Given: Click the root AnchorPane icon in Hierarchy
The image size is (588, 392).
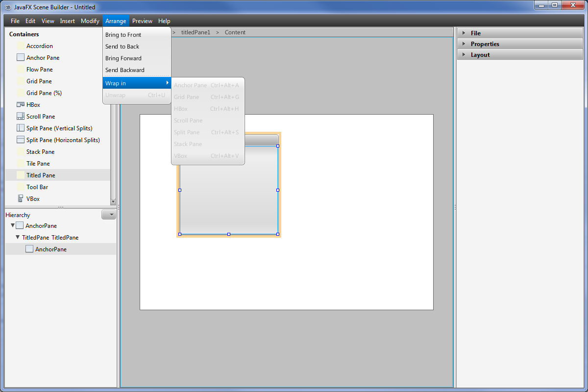Looking at the screenshot, I should tap(20, 226).
